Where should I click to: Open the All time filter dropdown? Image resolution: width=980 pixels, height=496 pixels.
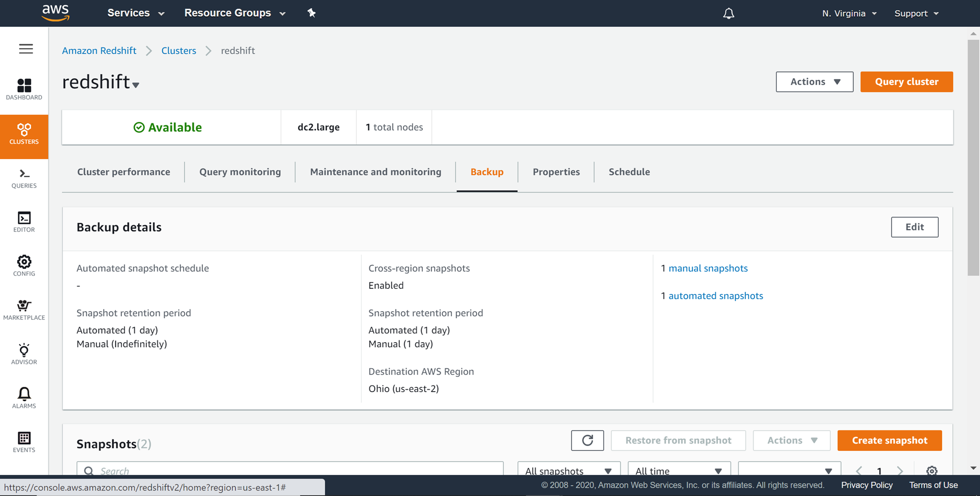click(x=679, y=471)
